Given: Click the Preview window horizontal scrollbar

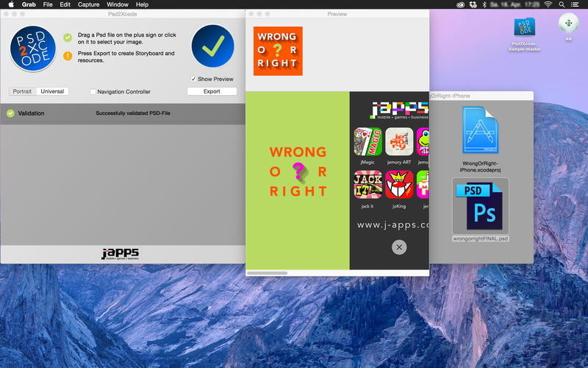Looking at the screenshot, I should [x=268, y=273].
